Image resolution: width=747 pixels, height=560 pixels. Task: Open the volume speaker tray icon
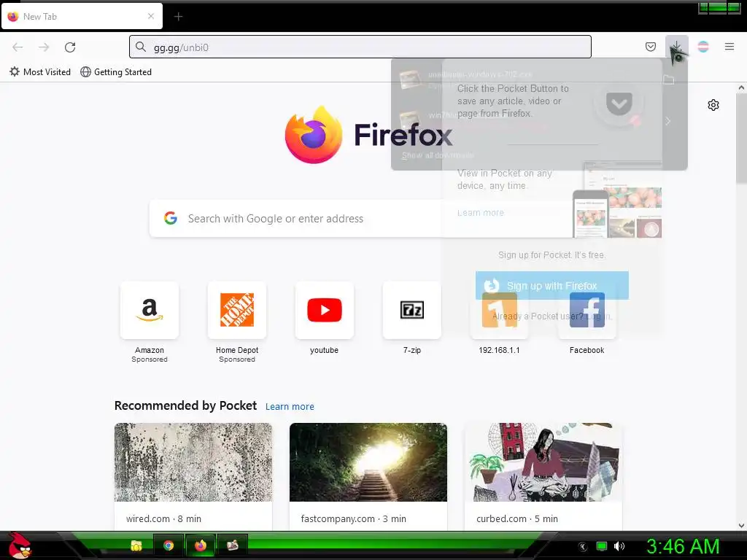619,546
